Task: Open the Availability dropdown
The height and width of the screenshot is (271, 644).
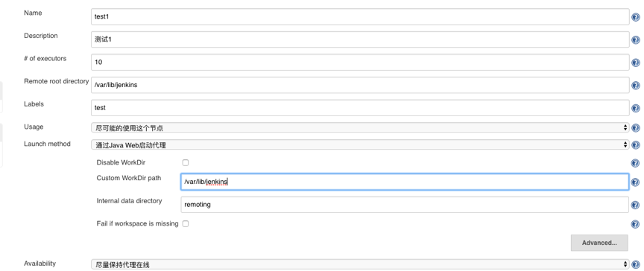Action: (x=360, y=264)
